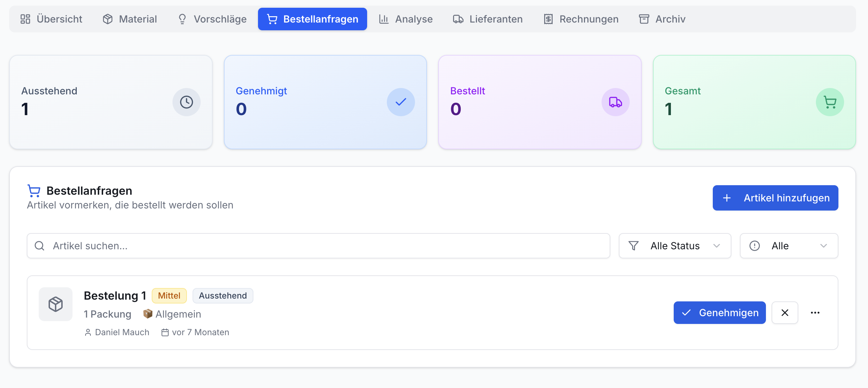Click the priority exclamation circle icon

pos(755,246)
